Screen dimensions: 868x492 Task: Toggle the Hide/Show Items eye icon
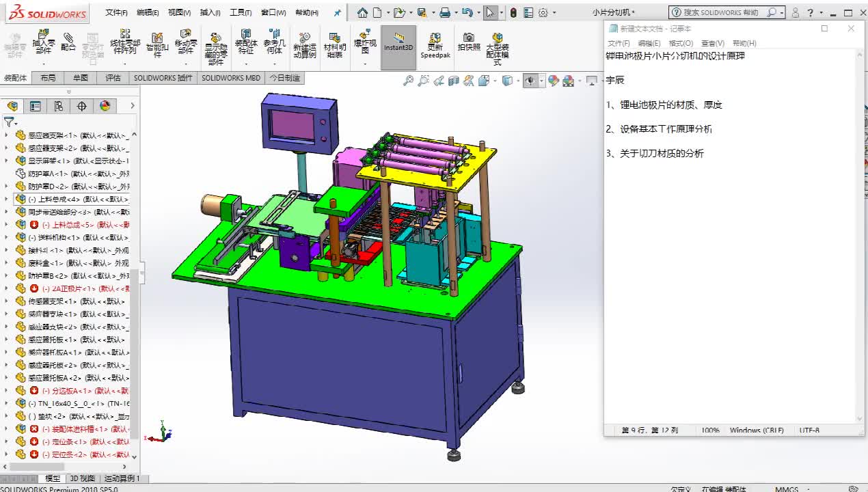pos(530,81)
